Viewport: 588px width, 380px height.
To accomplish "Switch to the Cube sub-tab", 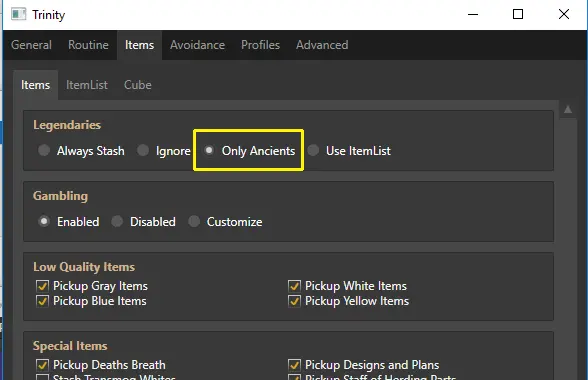I will click(138, 85).
